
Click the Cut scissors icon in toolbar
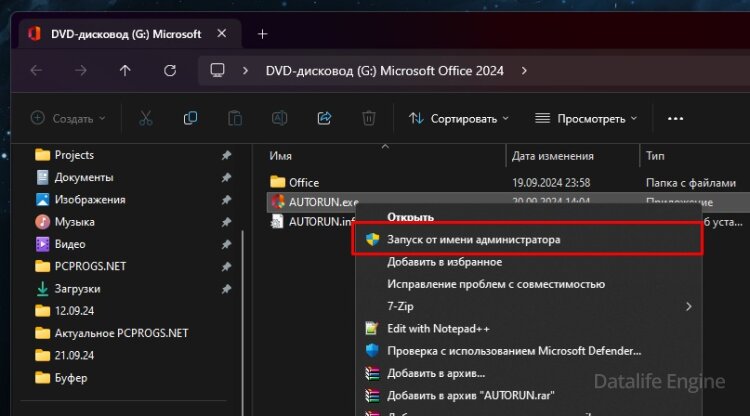(x=146, y=118)
